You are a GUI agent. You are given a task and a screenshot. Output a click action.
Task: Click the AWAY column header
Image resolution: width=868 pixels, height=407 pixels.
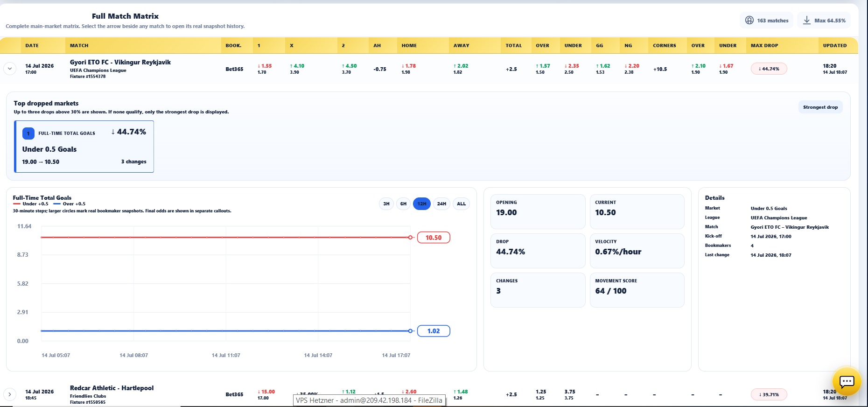pos(461,46)
